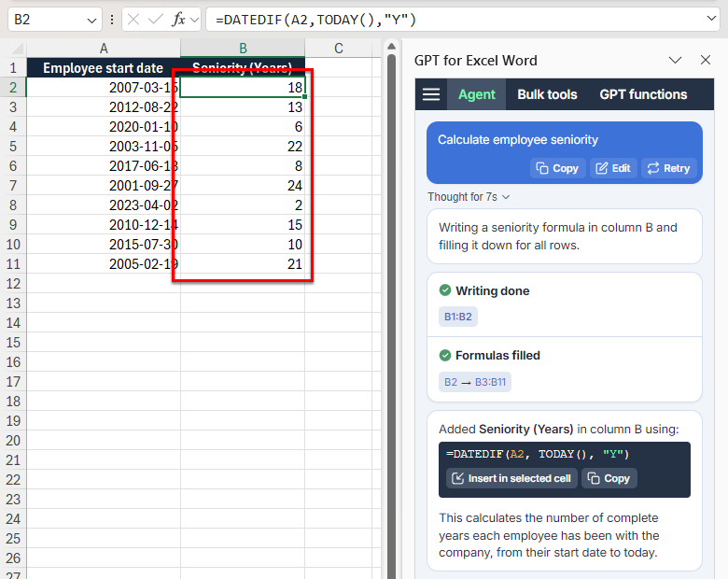Confirm formula entry with the checkmark icon
Screen dimensions: 728x579
pyautogui.click(x=156, y=20)
